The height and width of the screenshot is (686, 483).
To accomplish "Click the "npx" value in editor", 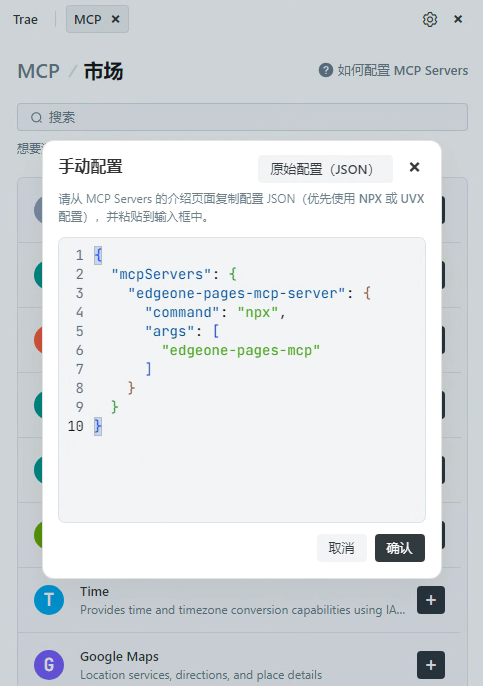I will 258,312.
